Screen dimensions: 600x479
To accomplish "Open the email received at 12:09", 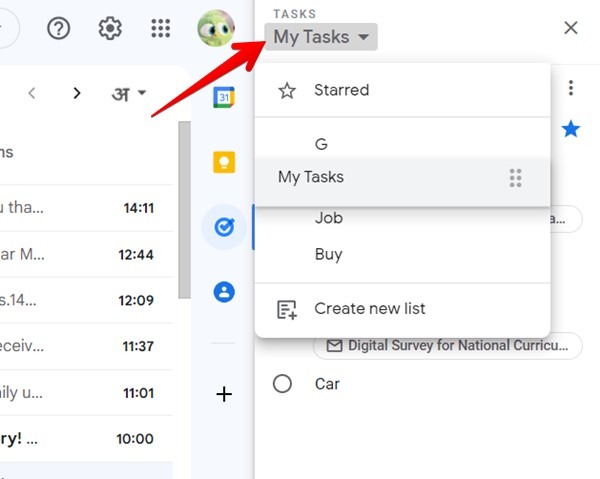I will click(86, 300).
